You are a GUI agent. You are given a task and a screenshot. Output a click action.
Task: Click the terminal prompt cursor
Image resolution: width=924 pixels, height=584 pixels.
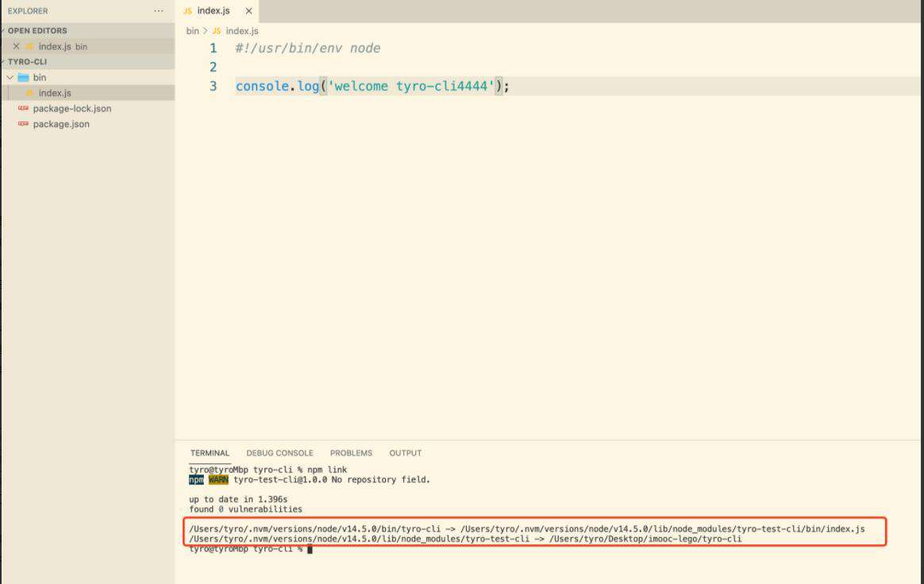310,549
